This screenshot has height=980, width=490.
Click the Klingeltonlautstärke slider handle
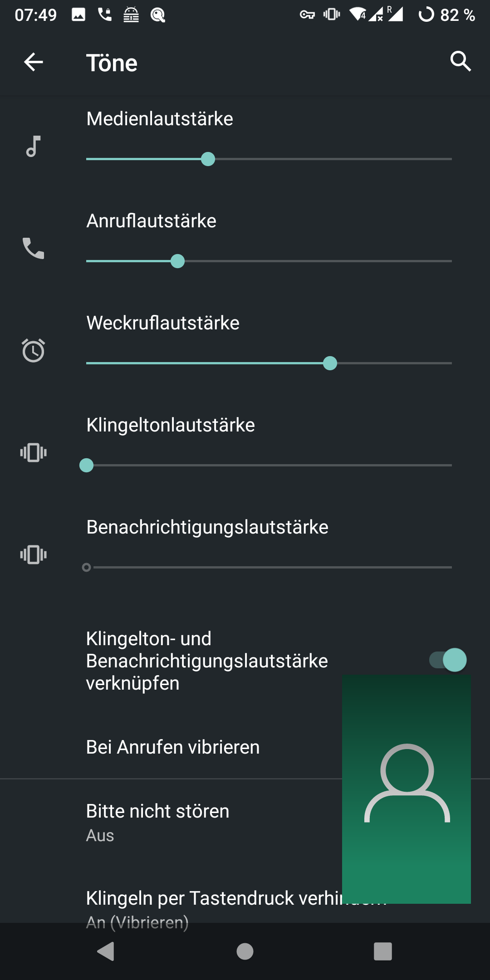[x=86, y=465]
